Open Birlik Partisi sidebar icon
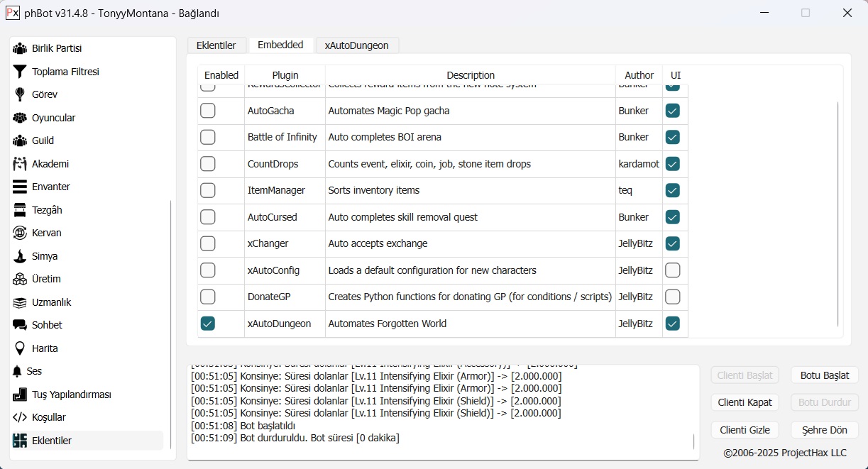The height and width of the screenshot is (469, 868). click(20, 48)
